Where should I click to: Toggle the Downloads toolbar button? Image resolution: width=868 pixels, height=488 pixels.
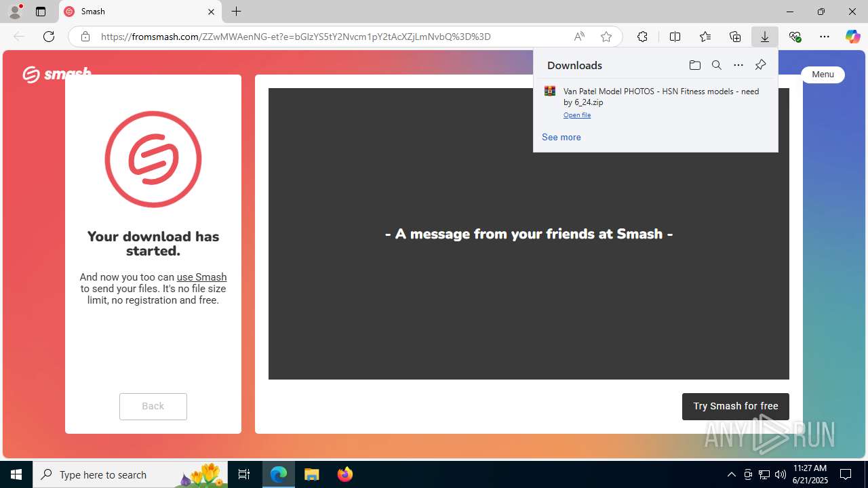point(765,37)
